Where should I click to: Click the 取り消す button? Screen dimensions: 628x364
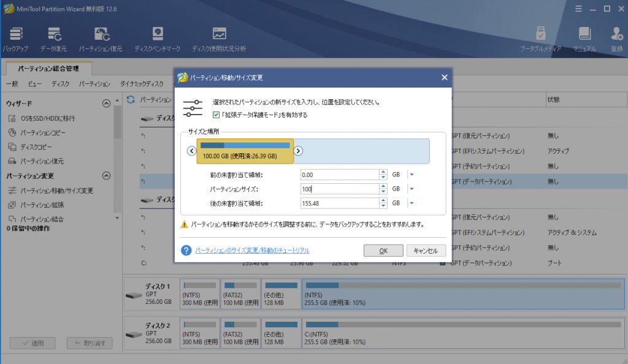(90, 343)
